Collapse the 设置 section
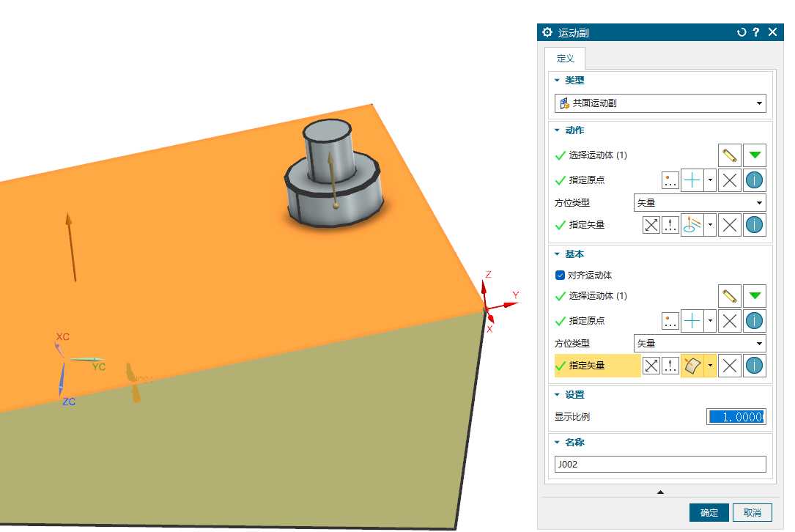 pyautogui.click(x=557, y=395)
